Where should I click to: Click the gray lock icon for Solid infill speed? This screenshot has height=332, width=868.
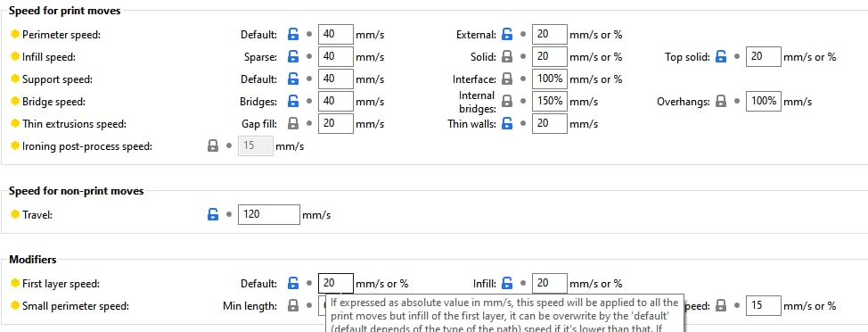507,56
